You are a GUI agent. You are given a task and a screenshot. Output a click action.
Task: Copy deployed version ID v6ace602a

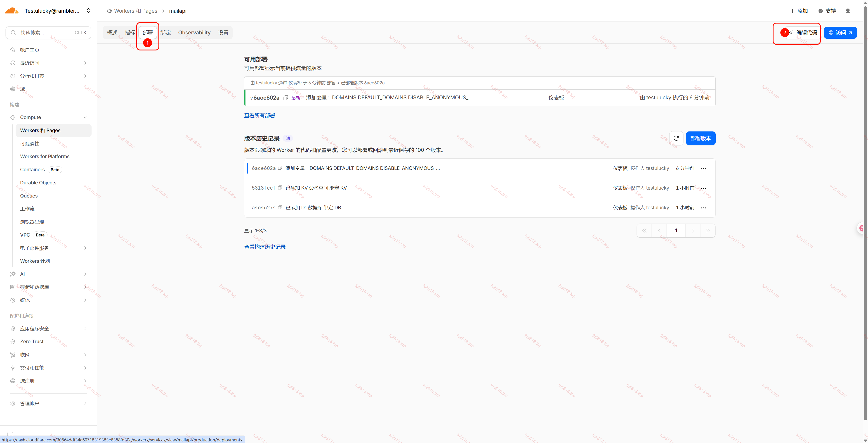[285, 98]
